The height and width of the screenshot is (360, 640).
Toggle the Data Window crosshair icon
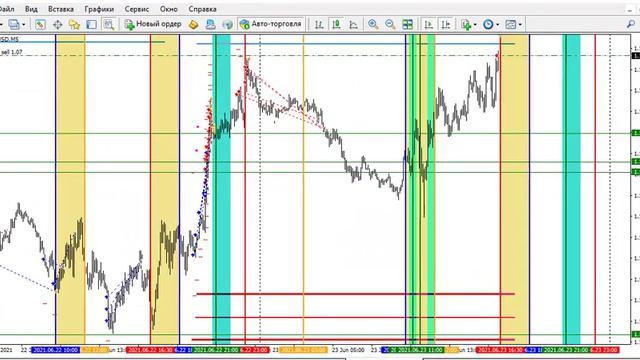[x=57, y=24]
